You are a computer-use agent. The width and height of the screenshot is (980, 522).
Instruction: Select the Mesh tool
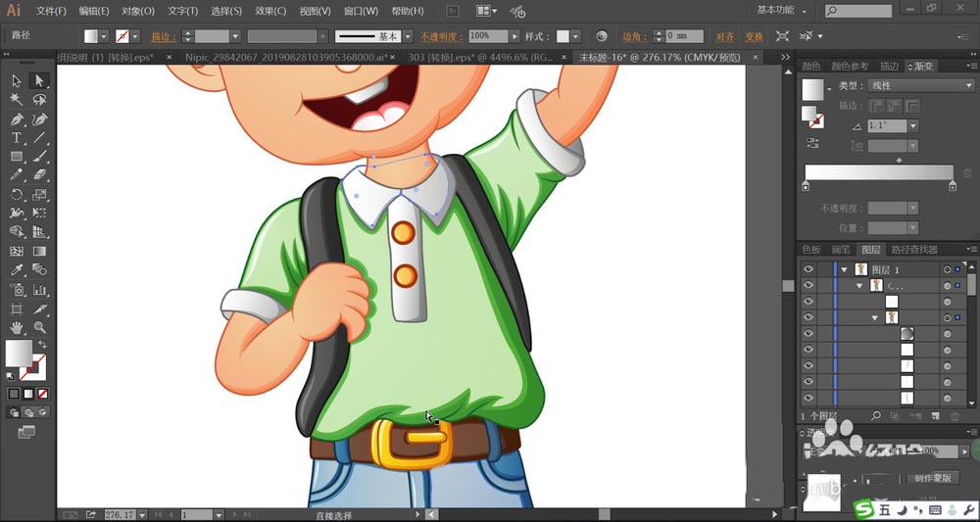(17, 251)
